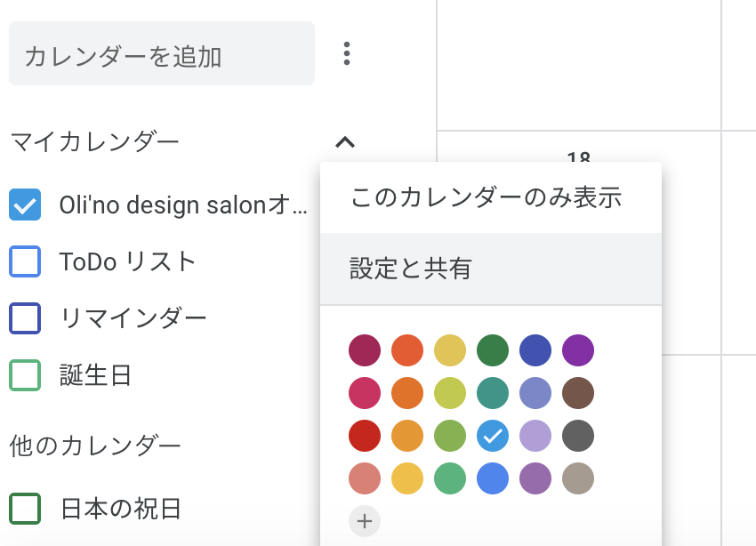Show the 誕生日 calendar
The height and width of the screenshot is (546, 756).
pos(25,375)
